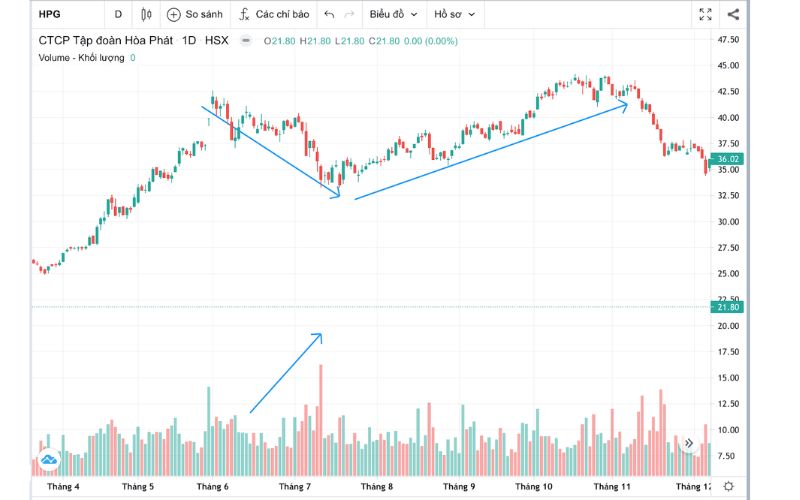The width and height of the screenshot is (800, 500).
Task: Click the share icon
Action: point(734,15)
